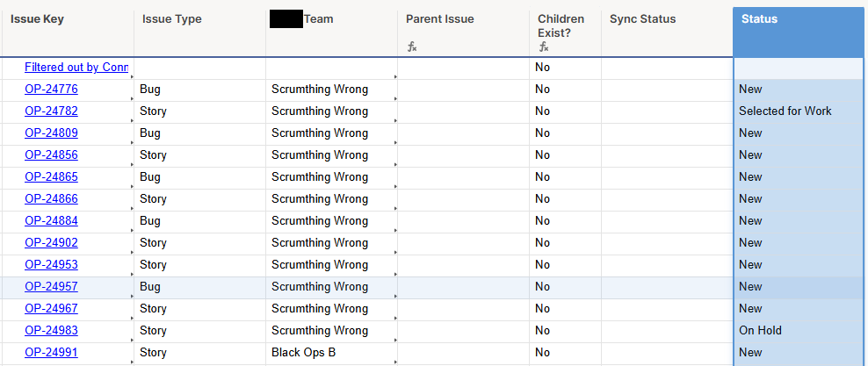Click the Black Ops B team cell

pyautogui.click(x=331, y=352)
